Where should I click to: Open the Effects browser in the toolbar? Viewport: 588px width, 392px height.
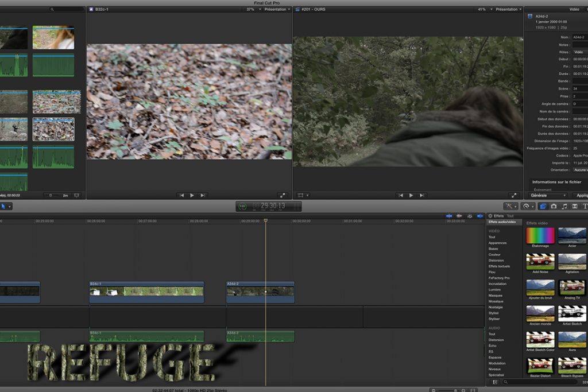[x=542, y=206]
